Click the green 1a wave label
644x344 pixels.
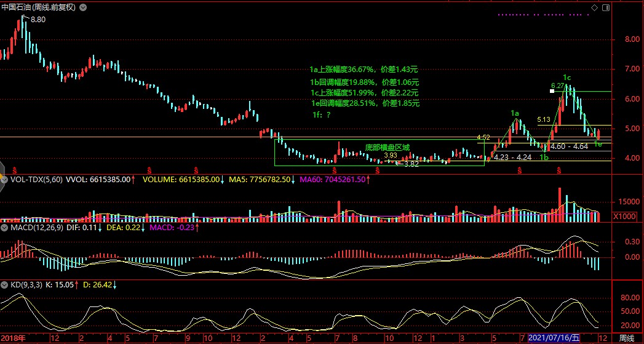(x=515, y=113)
